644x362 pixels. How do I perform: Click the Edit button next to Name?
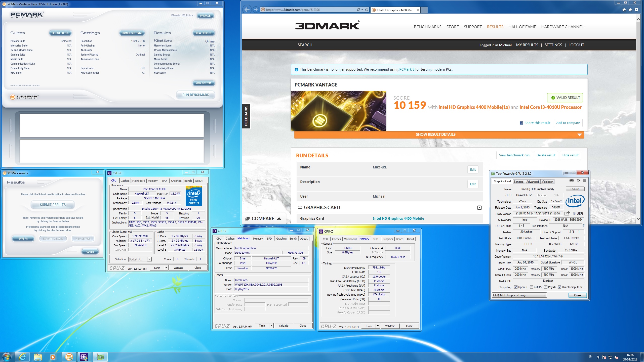tap(473, 170)
